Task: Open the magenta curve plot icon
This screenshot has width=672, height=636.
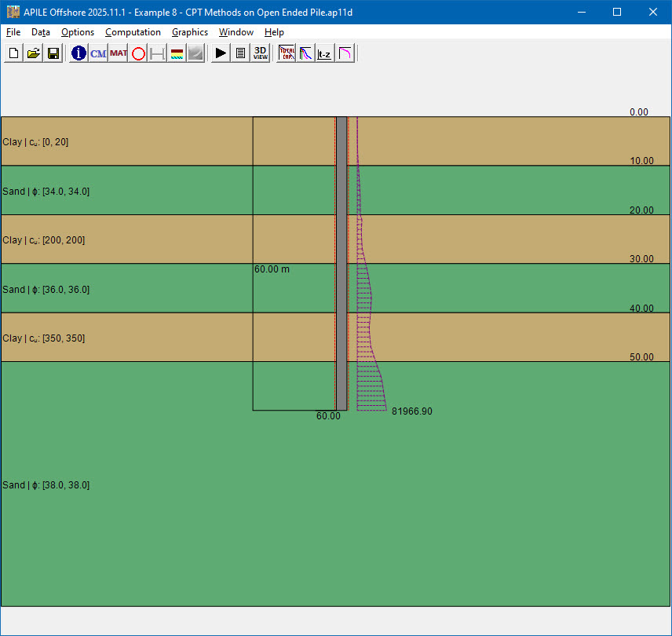Action: [345, 53]
